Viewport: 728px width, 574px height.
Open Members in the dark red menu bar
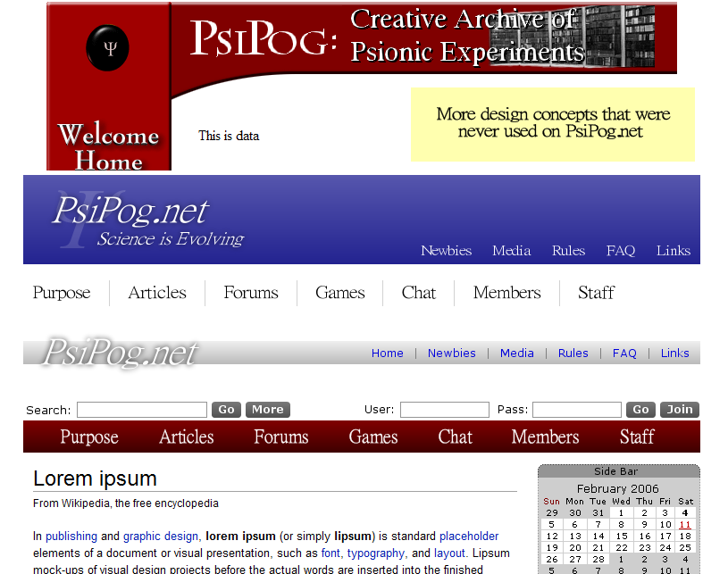546,437
